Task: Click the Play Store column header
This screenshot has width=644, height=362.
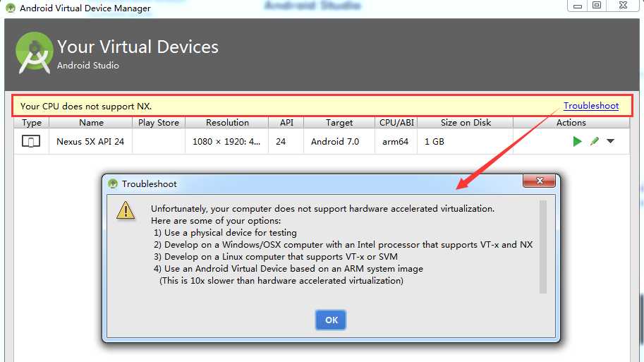Action: point(159,123)
